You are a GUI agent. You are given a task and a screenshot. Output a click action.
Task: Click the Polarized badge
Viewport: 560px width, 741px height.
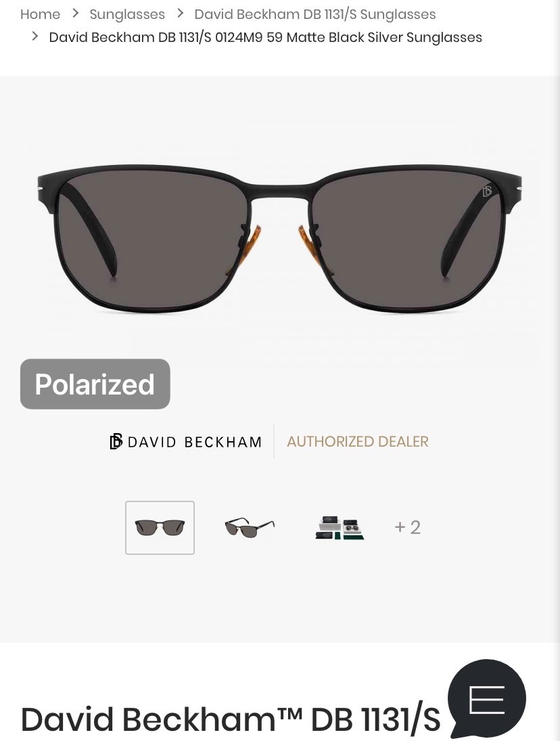click(95, 384)
